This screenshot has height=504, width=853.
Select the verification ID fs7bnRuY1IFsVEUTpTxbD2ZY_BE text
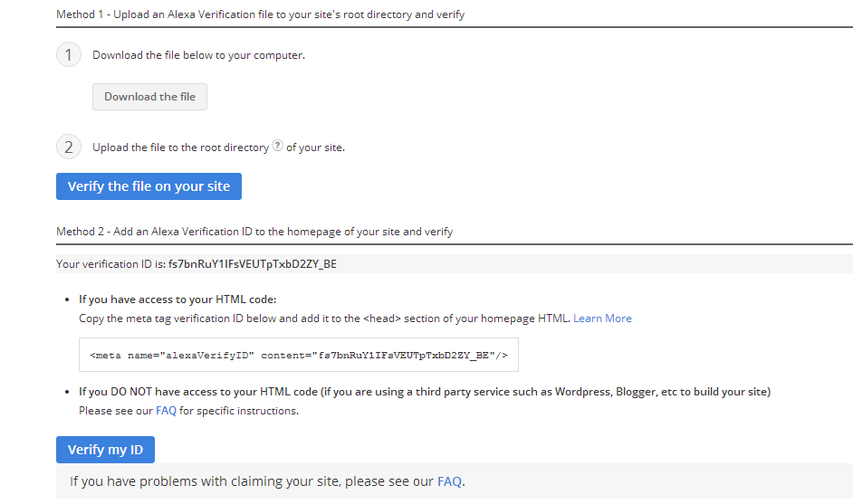click(253, 264)
